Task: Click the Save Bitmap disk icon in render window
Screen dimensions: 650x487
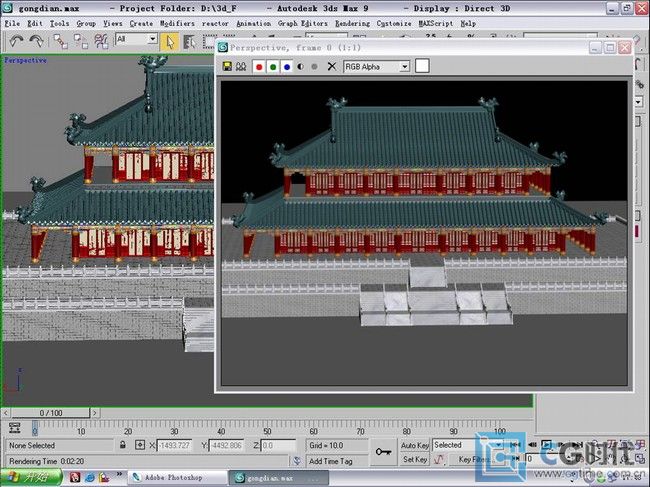Action: click(227, 66)
